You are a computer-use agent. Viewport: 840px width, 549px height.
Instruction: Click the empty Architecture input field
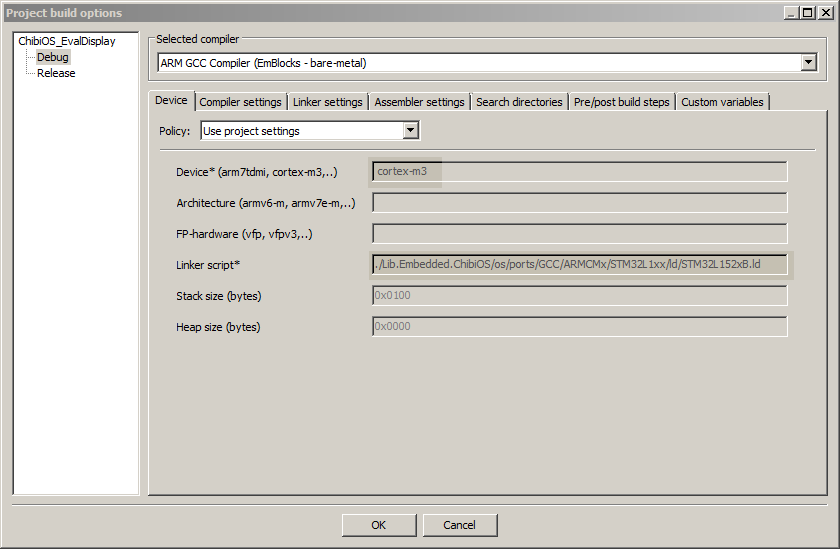point(580,202)
